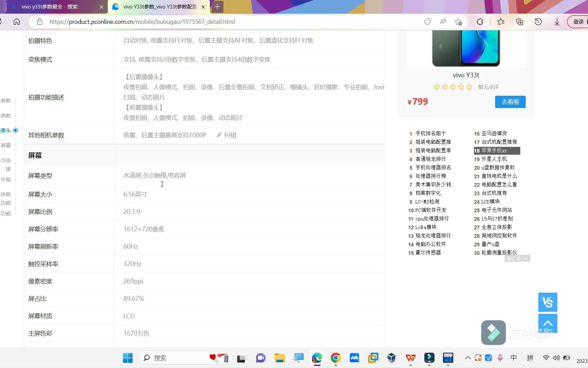This screenshot has height=368, width=588.
Task: Open the downloads icon
Action: (557, 22)
